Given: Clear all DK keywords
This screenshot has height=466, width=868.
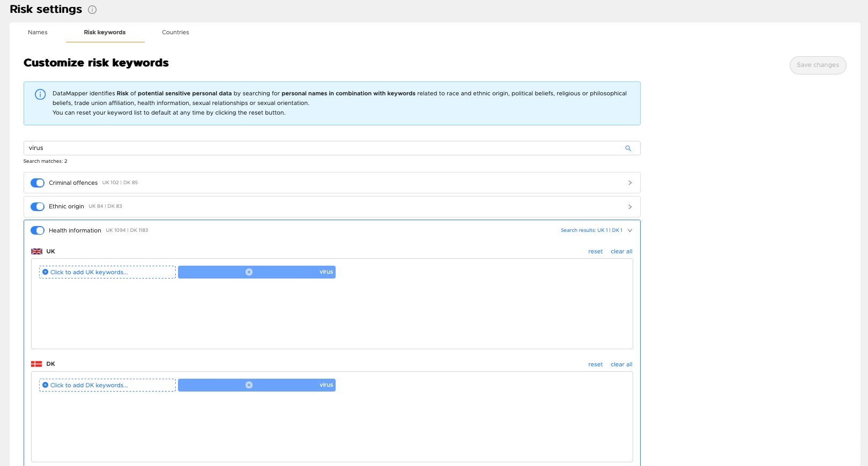Looking at the screenshot, I should coord(621,364).
